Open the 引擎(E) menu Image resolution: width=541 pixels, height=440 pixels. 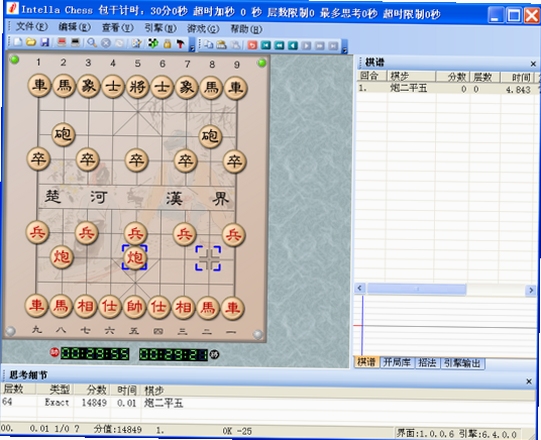coord(160,28)
